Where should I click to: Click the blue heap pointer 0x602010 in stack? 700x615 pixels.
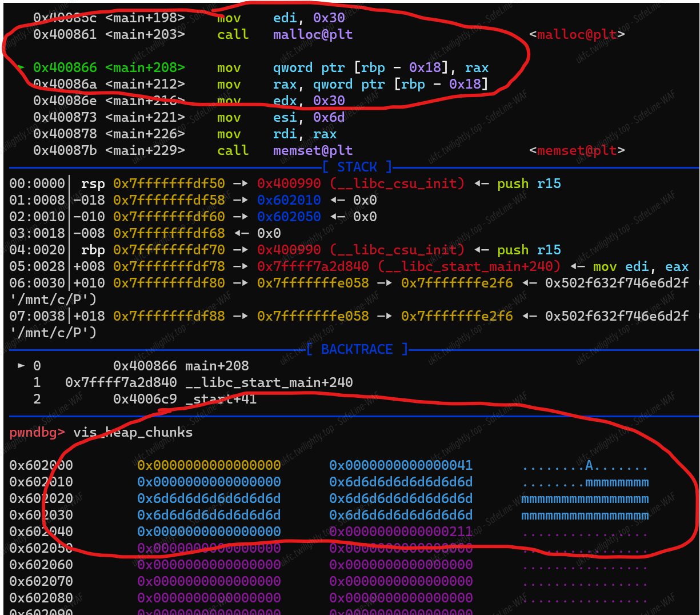[289, 200]
